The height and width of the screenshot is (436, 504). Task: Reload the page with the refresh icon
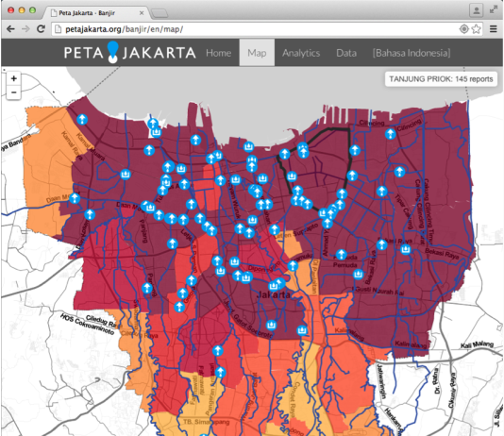tap(41, 29)
